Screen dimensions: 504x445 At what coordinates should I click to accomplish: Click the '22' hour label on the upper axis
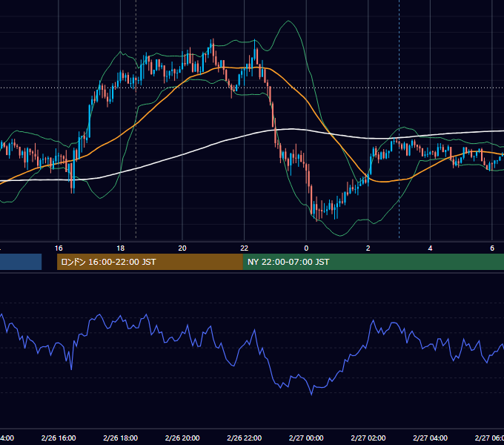[x=245, y=248]
